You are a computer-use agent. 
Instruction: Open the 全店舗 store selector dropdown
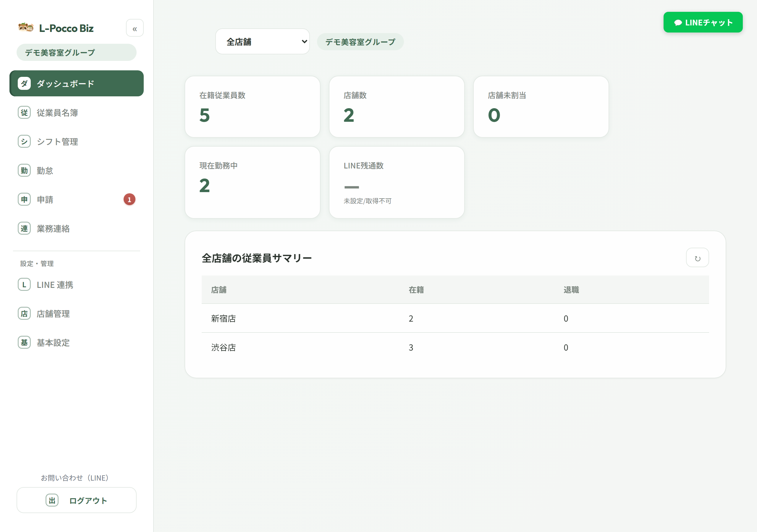pyautogui.click(x=263, y=42)
